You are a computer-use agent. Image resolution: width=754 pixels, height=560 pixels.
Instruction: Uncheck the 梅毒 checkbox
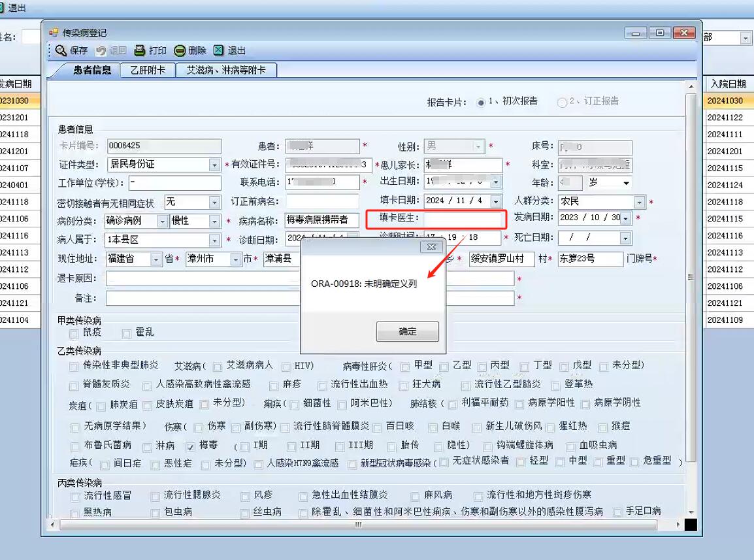pos(190,447)
